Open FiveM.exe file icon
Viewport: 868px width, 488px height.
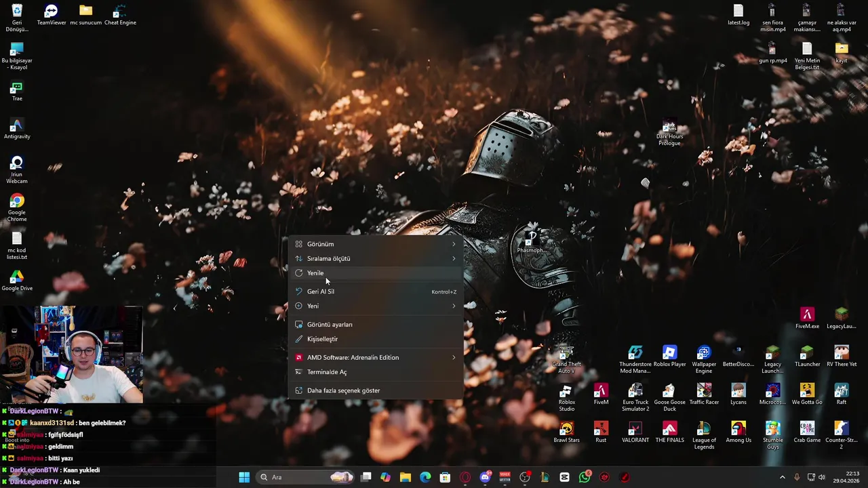[807, 319]
